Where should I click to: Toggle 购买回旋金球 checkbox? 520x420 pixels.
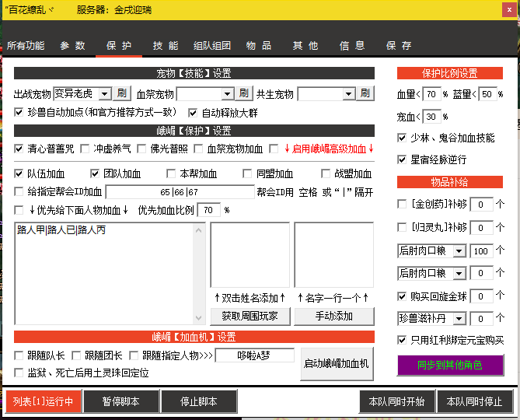point(402,296)
